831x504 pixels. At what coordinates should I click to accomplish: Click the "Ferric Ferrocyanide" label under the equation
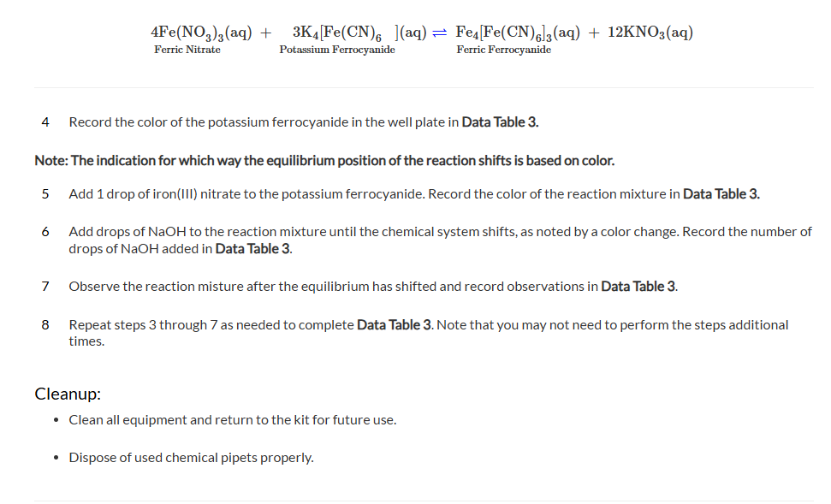tap(503, 50)
